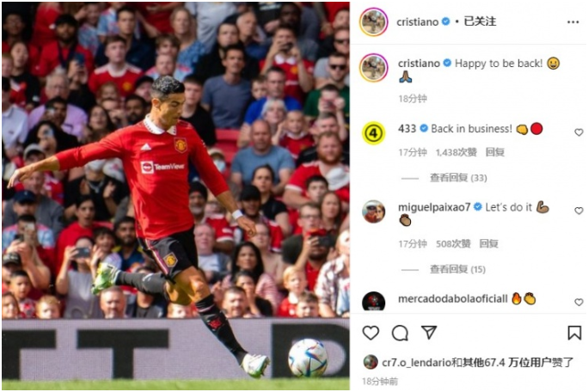The width and height of the screenshot is (588, 392).
Task: Reply to miguelpaixao7's comment via 回复
Action: (488, 243)
